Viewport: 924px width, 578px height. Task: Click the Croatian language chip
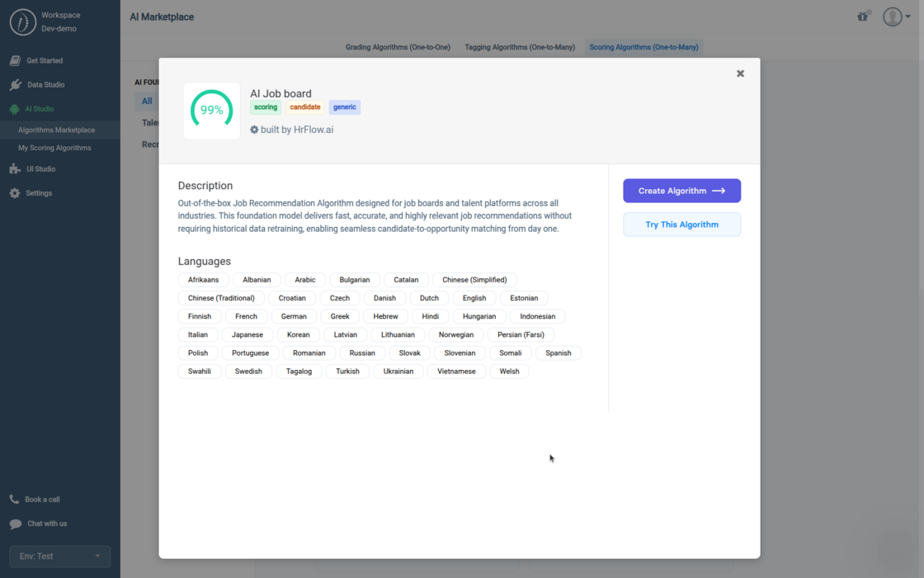pos(292,298)
